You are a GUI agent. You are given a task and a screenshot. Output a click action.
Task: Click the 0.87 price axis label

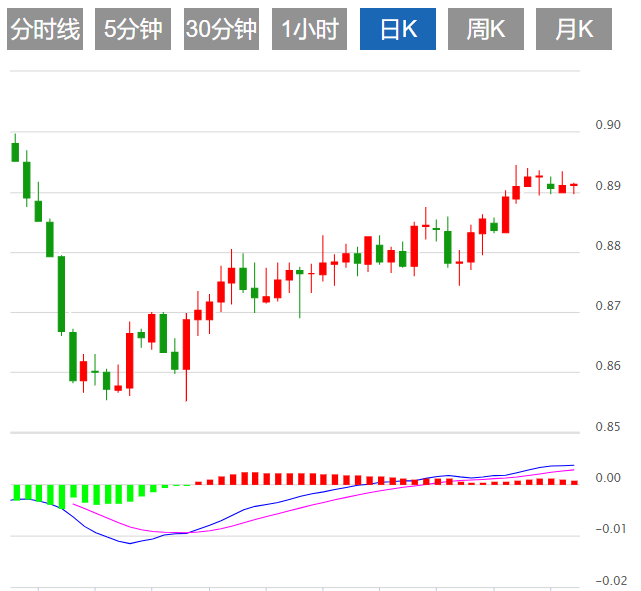point(608,306)
